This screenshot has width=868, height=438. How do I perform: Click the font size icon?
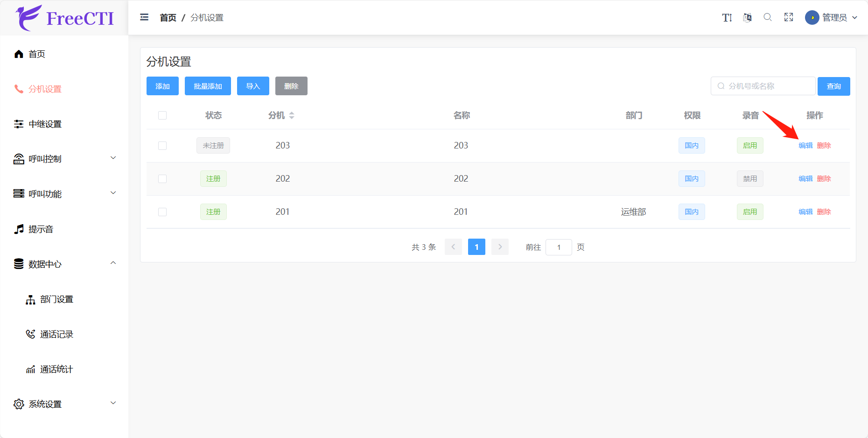click(x=727, y=18)
